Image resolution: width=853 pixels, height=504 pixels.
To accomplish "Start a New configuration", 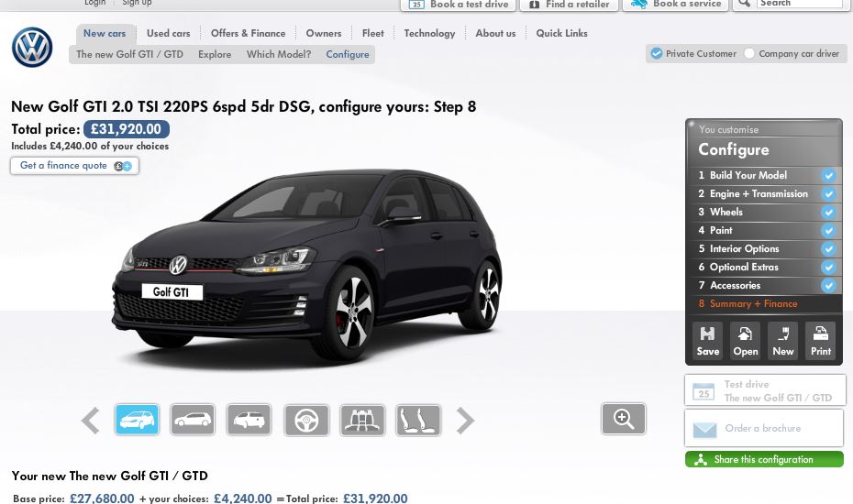I will (782, 341).
